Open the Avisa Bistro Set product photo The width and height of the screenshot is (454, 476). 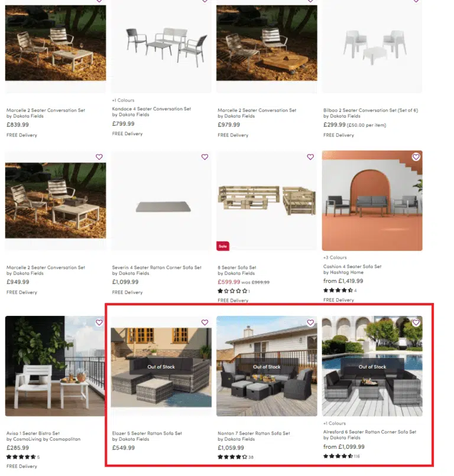pyautogui.click(x=55, y=366)
